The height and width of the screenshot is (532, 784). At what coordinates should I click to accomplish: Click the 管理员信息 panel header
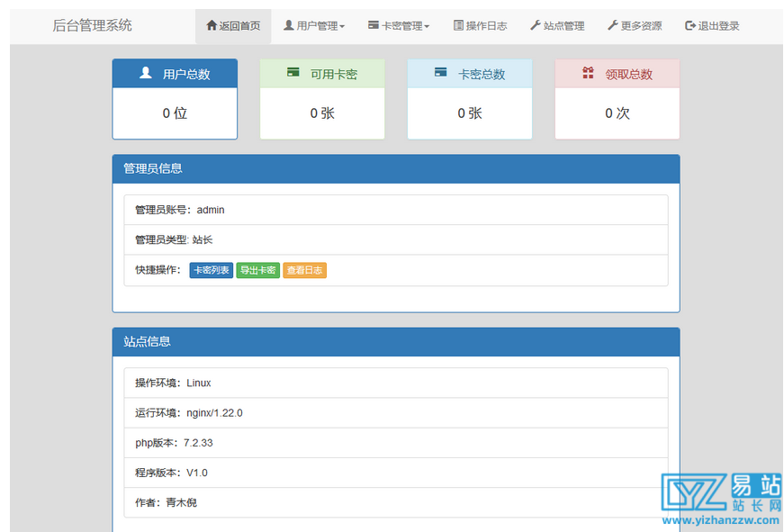click(395, 168)
